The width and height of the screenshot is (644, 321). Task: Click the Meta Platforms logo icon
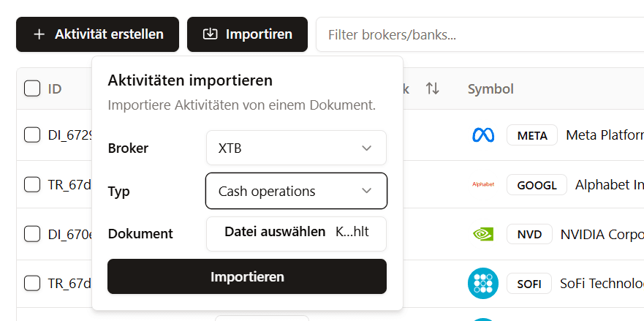(483, 135)
